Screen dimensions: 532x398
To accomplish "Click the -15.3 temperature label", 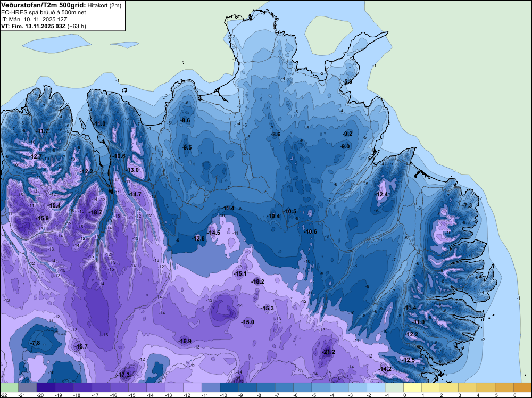I will [x=268, y=308].
